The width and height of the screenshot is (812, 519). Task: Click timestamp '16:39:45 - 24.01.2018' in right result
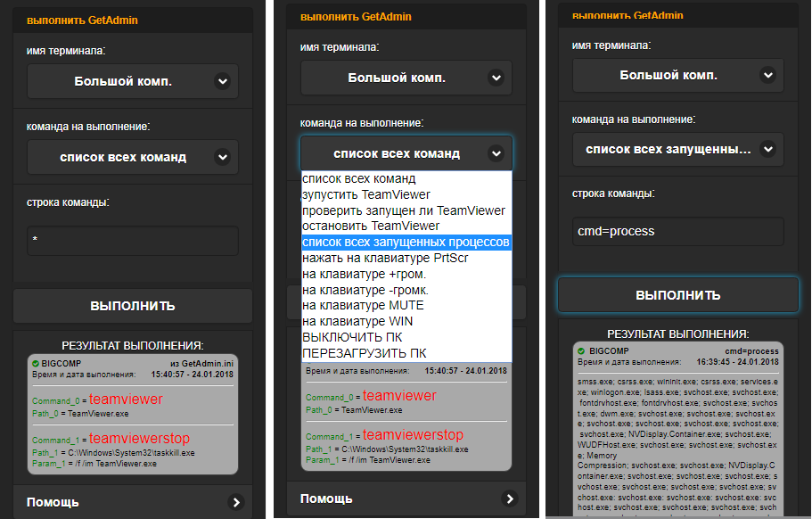click(x=737, y=361)
